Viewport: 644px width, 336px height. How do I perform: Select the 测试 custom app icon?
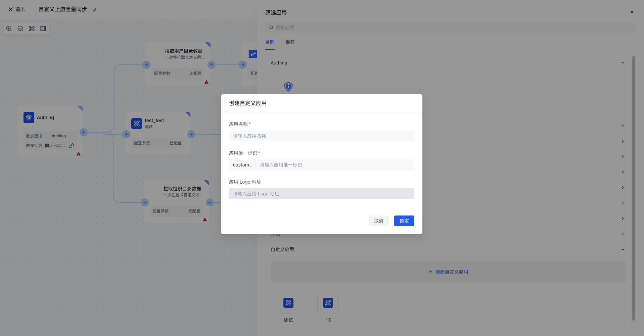pyautogui.click(x=288, y=303)
